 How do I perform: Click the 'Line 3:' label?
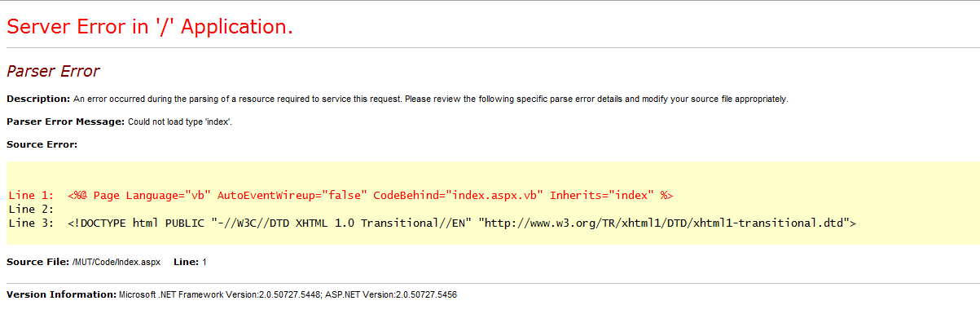click(x=31, y=222)
